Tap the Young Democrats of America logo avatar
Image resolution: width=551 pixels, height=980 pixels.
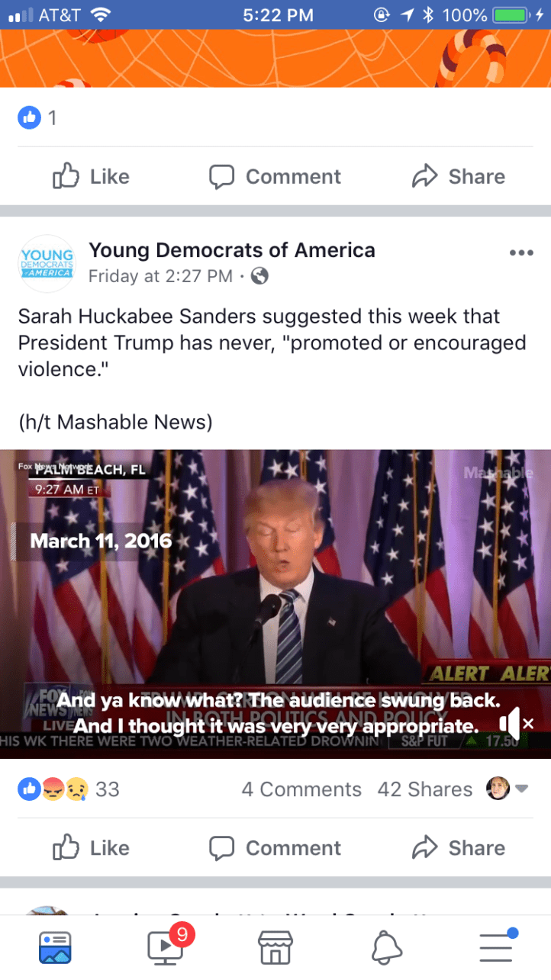[x=47, y=263]
